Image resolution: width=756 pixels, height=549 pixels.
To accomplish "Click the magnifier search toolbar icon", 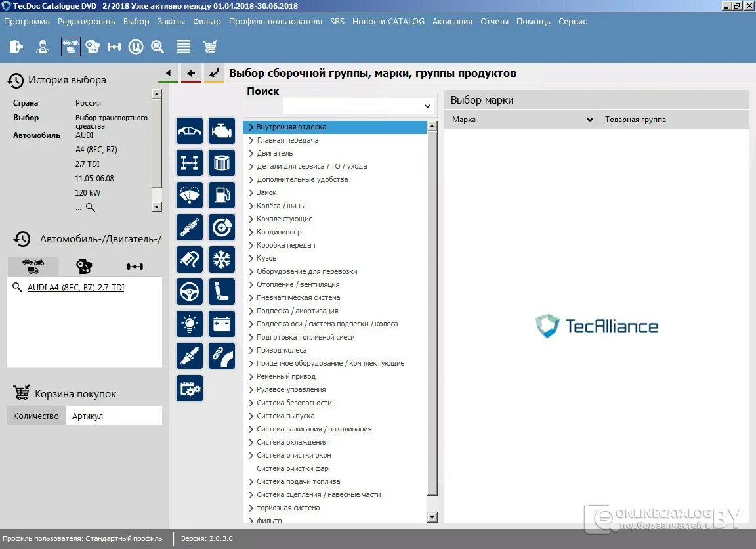I will (x=157, y=47).
